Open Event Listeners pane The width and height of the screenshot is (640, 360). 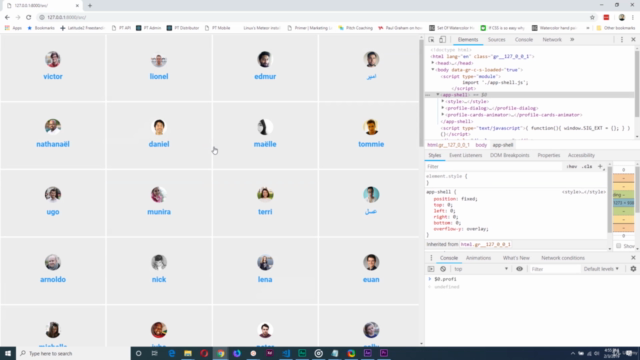pyautogui.click(x=466, y=155)
